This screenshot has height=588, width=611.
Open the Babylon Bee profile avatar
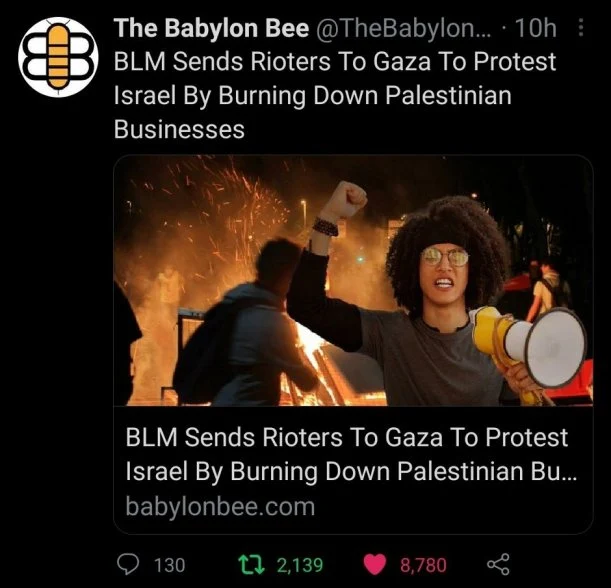coord(58,57)
